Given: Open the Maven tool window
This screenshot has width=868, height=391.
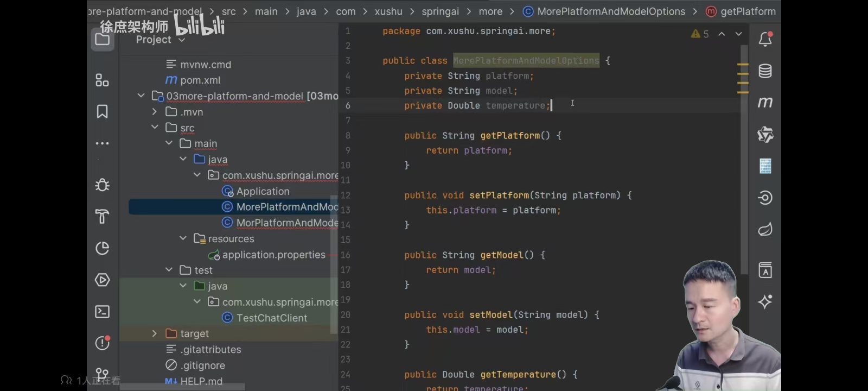Looking at the screenshot, I should pos(765,102).
